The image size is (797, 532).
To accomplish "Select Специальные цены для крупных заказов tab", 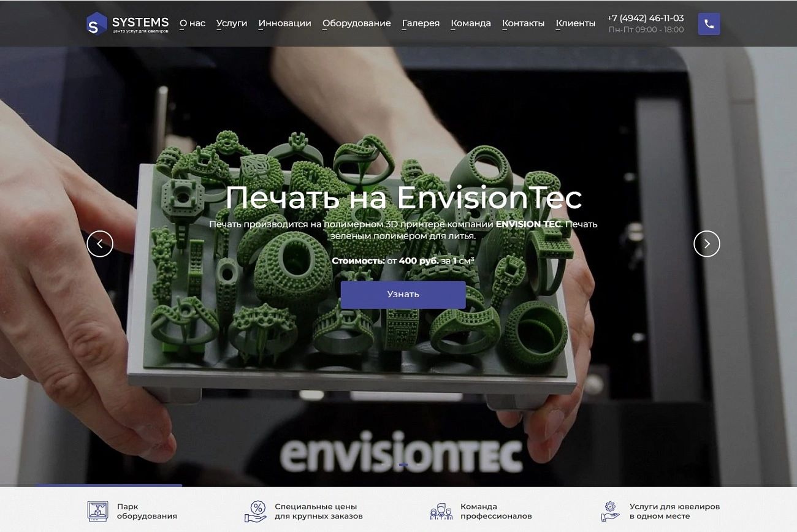I will (x=304, y=511).
